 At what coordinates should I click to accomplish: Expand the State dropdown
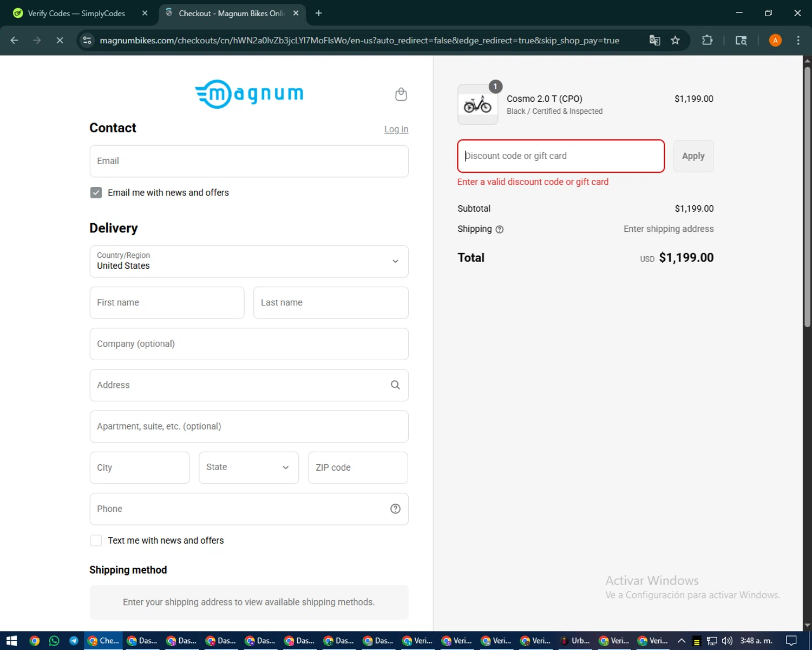point(249,467)
